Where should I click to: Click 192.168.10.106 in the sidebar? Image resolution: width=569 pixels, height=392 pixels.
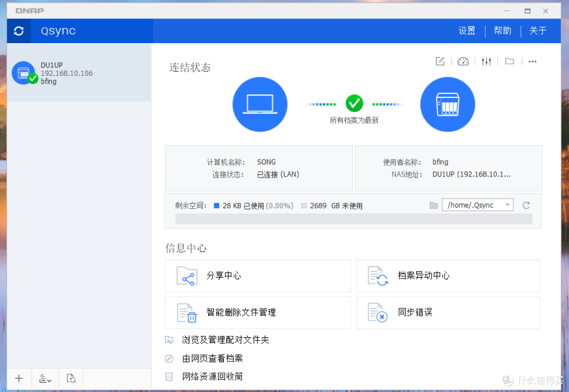click(x=67, y=73)
